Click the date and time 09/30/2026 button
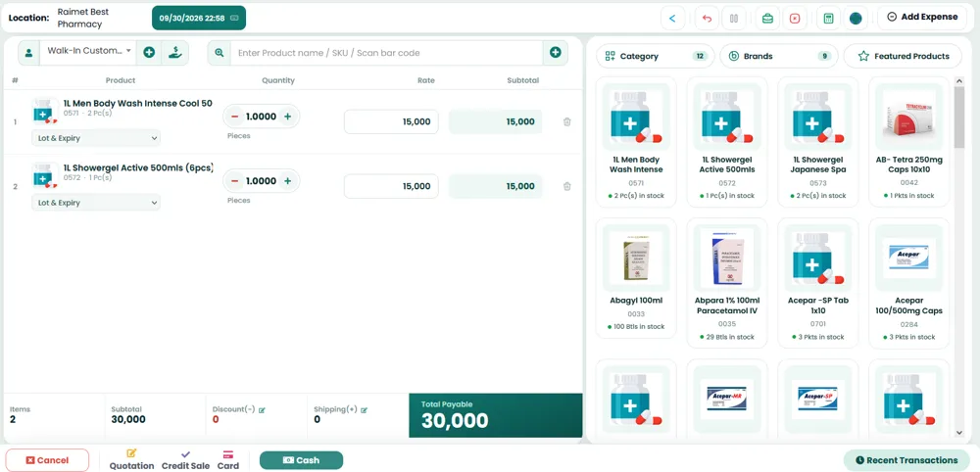 point(199,18)
